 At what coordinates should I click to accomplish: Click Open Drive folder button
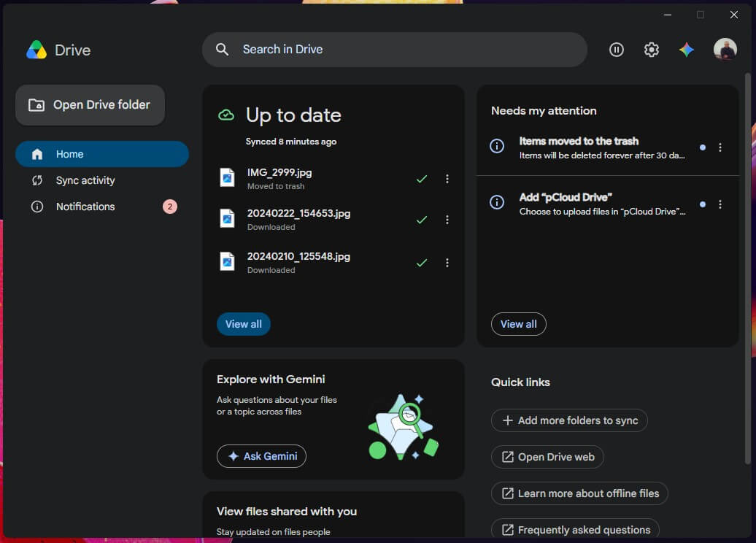[90, 105]
